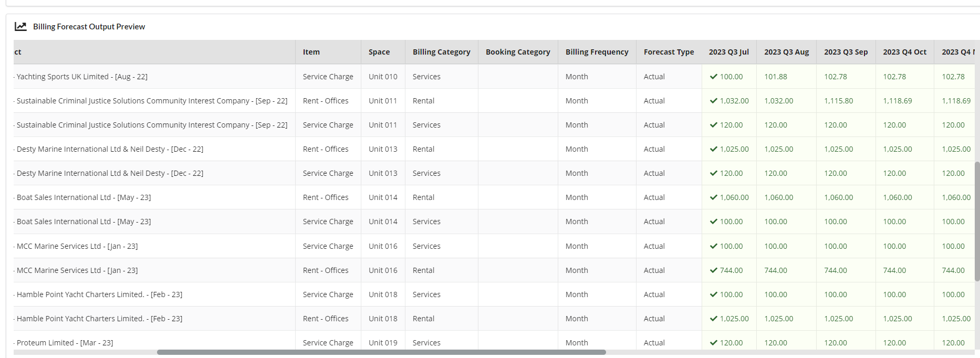Click checkmark beside 1,032.00 in Jul column
This screenshot has height=358, width=980.
[713, 101]
